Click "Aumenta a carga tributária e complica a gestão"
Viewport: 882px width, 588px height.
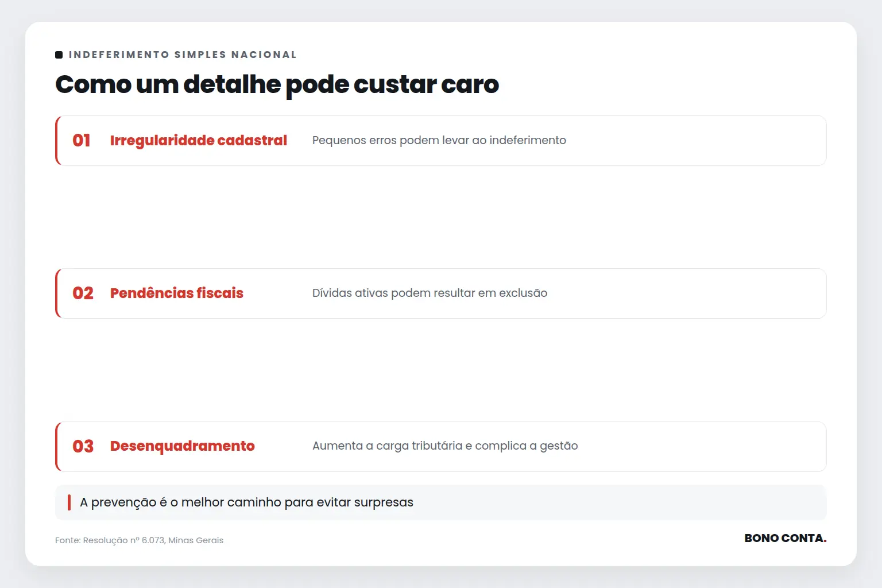(x=445, y=446)
